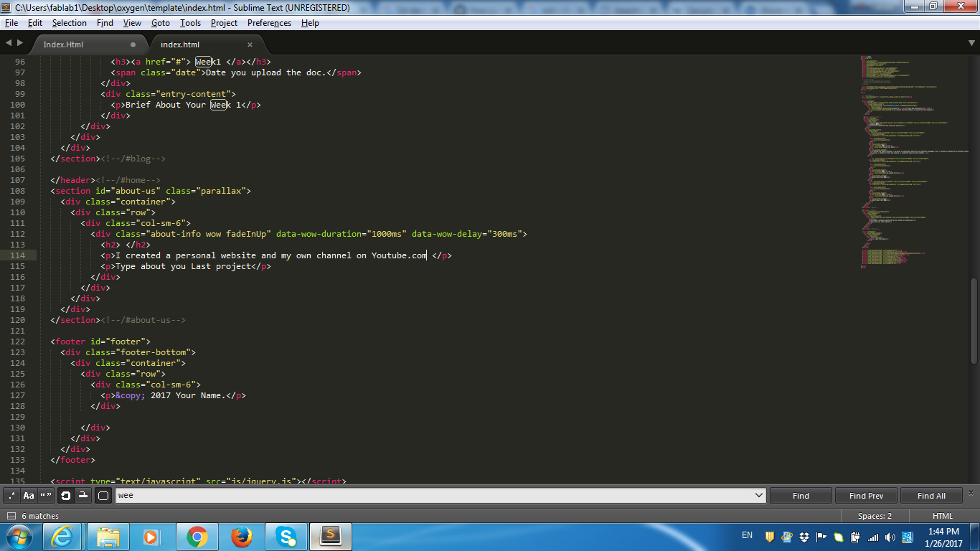The width and height of the screenshot is (980, 551).
Task: Open Skype from taskbar
Action: [x=286, y=537]
